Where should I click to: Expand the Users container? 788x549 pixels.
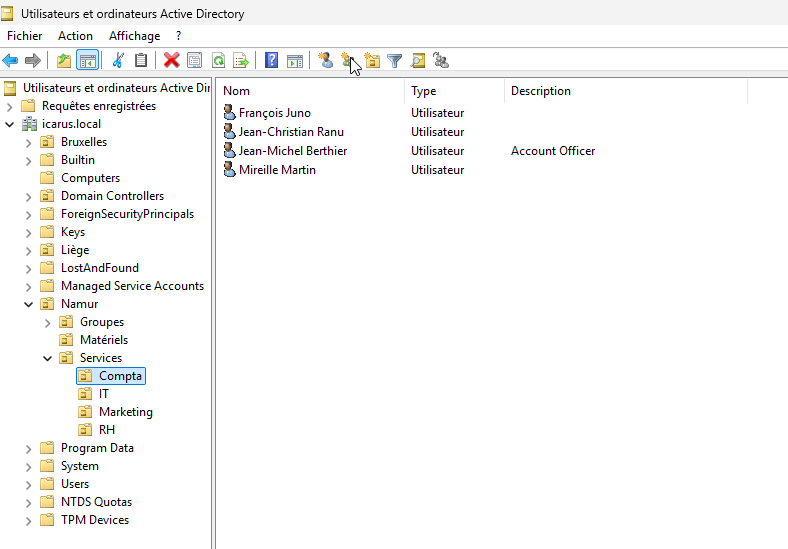(29, 485)
